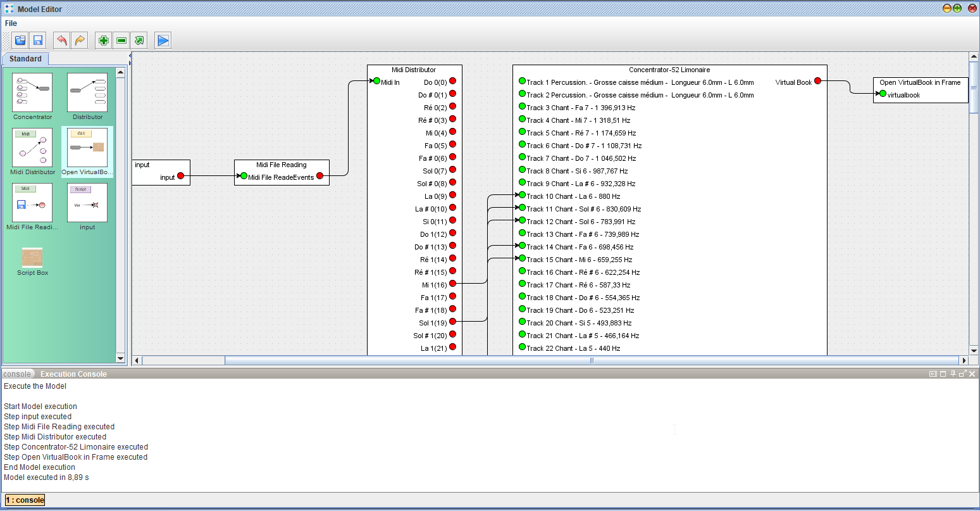Undo the last action using red arrow
Image resolution: width=980 pixels, height=511 pixels.
(x=61, y=41)
